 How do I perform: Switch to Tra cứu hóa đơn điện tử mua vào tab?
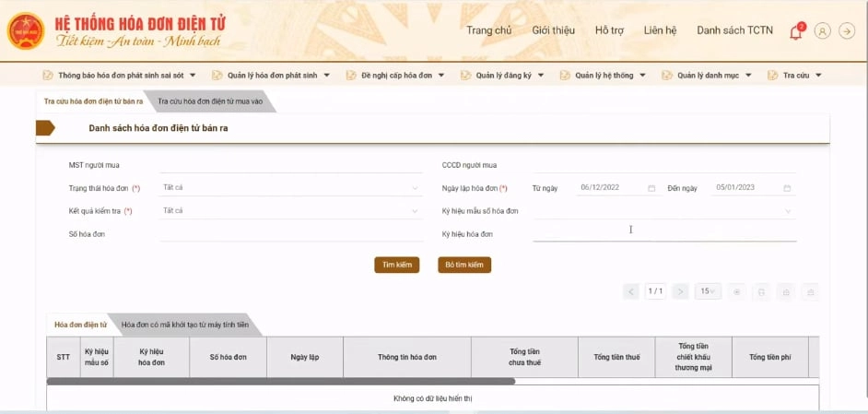pyautogui.click(x=210, y=101)
